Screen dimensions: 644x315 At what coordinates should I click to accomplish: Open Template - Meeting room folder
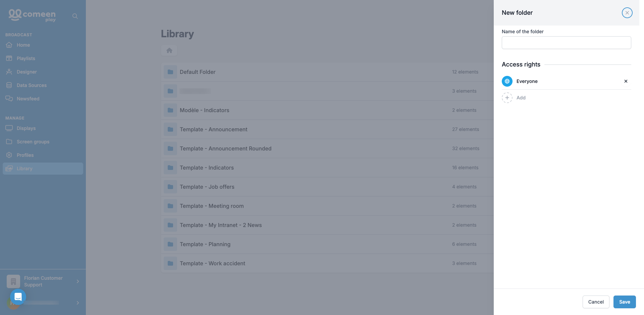click(327, 206)
